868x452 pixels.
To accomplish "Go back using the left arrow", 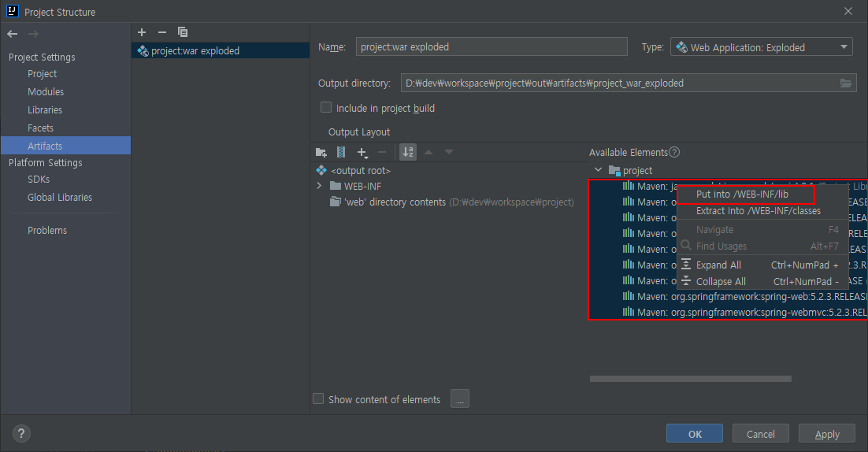I will pyautogui.click(x=12, y=34).
